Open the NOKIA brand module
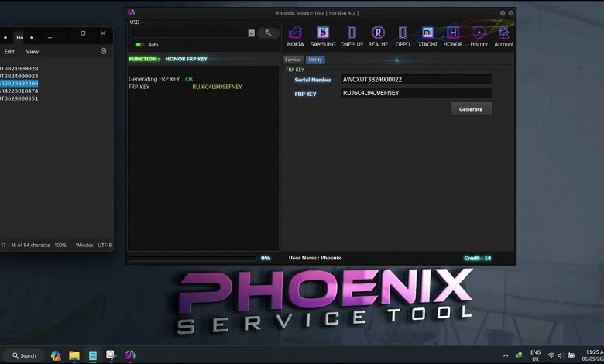 click(x=295, y=36)
